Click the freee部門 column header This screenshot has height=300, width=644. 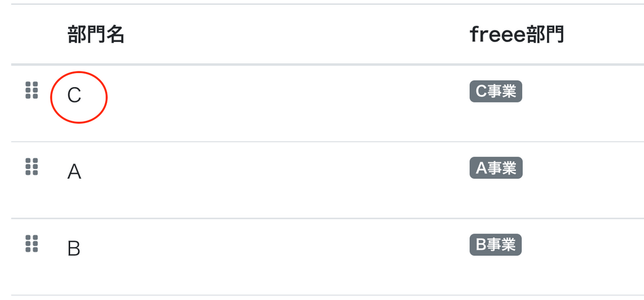coord(517,35)
